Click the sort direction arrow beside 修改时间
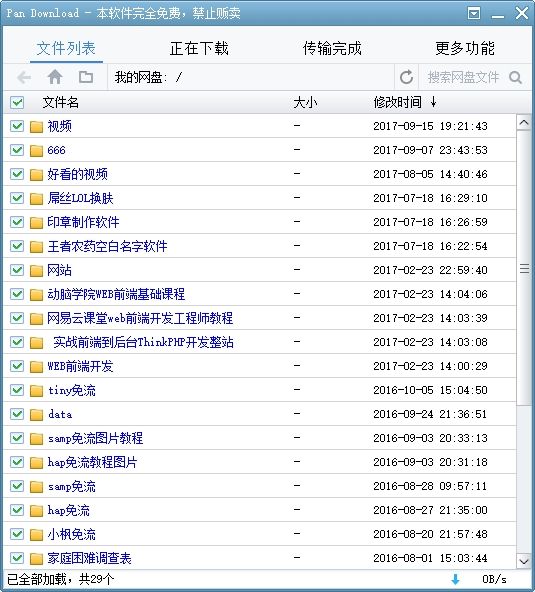Viewport: 535px width, 592px height. (x=433, y=102)
